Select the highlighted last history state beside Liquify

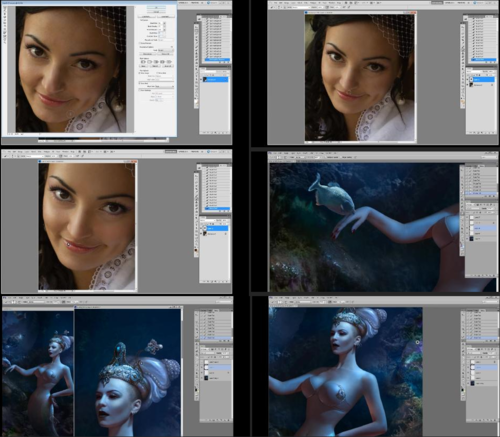click(217, 59)
